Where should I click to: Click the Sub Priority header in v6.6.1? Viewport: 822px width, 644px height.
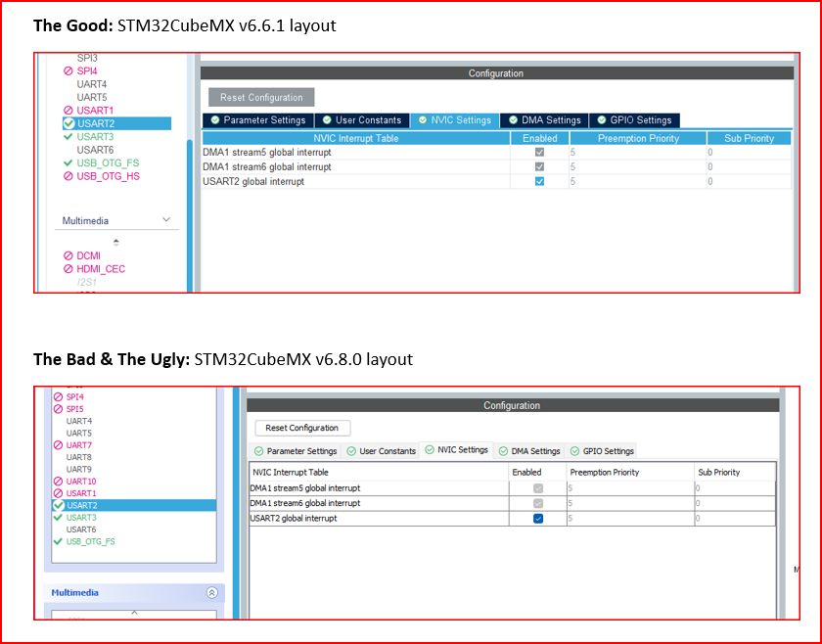coord(750,138)
